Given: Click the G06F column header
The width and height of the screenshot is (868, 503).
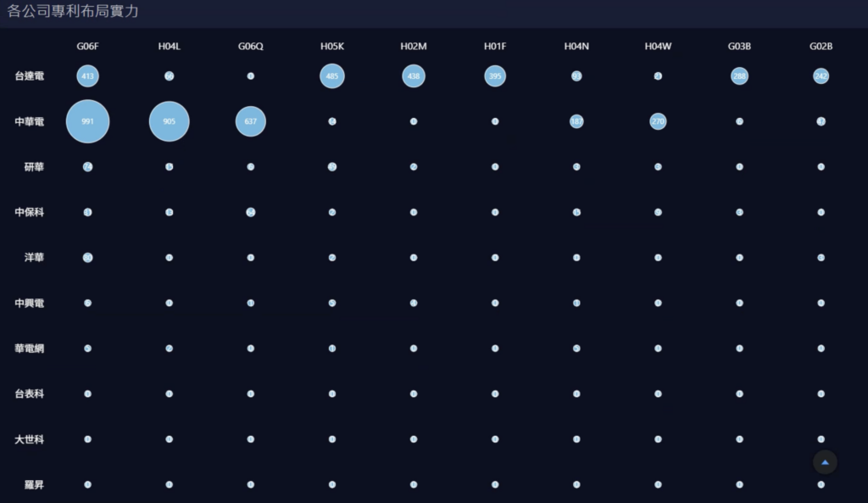Looking at the screenshot, I should click(87, 46).
